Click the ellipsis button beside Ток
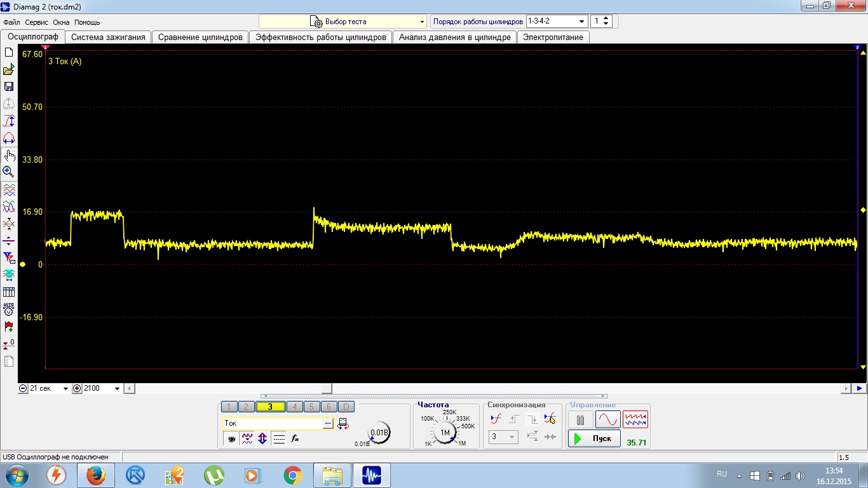 coord(329,423)
